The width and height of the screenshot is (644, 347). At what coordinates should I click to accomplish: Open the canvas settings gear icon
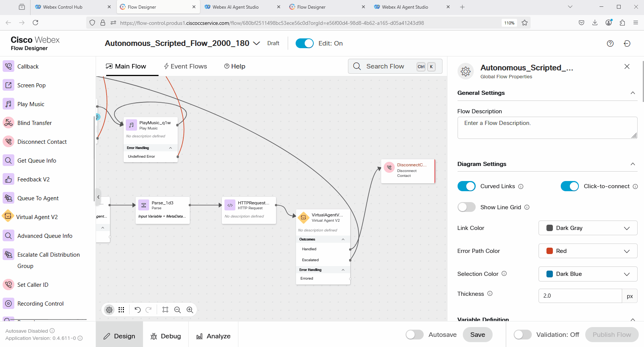(109, 310)
